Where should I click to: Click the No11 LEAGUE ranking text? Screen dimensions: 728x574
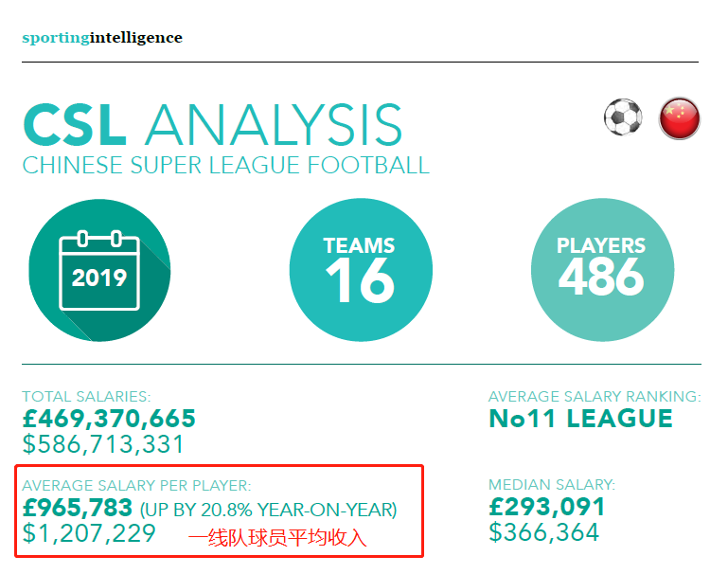[581, 419]
